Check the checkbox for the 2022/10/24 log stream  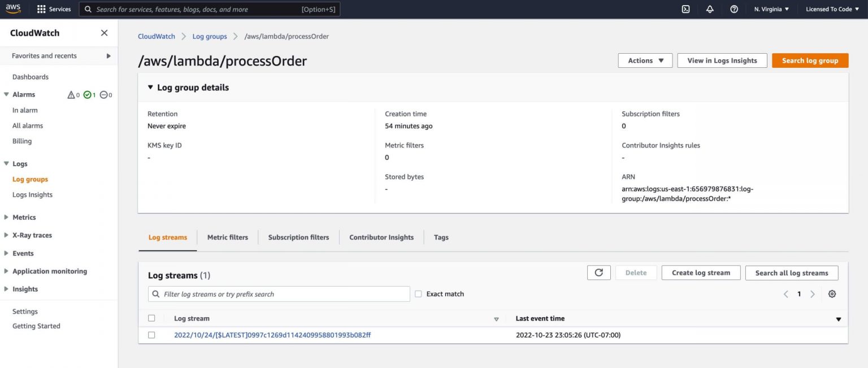pyautogui.click(x=151, y=335)
